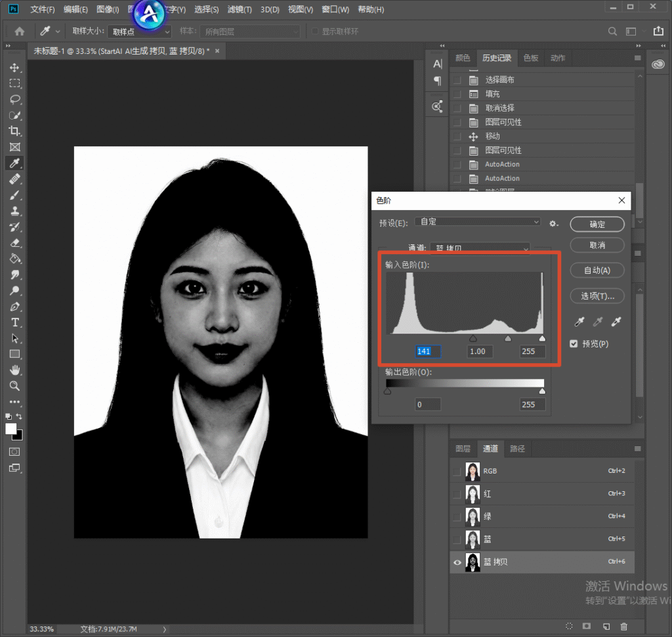Select the Pen tool
The height and width of the screenshot is (637, 672).
coord(14,307)
